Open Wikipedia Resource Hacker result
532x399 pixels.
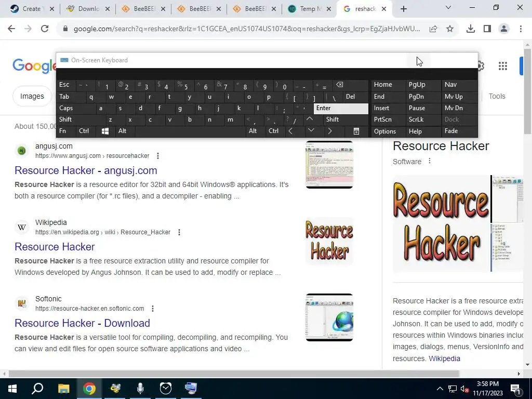55,247
